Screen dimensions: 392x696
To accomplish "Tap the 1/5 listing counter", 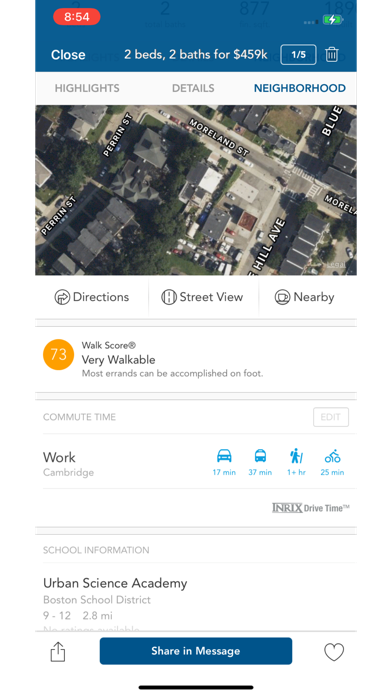I will click(x=298, y=55).
